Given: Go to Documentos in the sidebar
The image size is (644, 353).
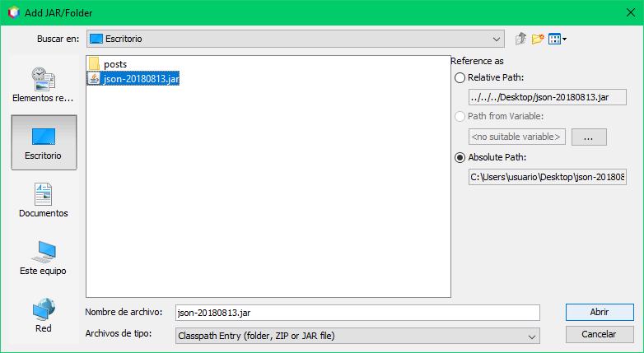Looking at the screenshot, I should (43, 201).
